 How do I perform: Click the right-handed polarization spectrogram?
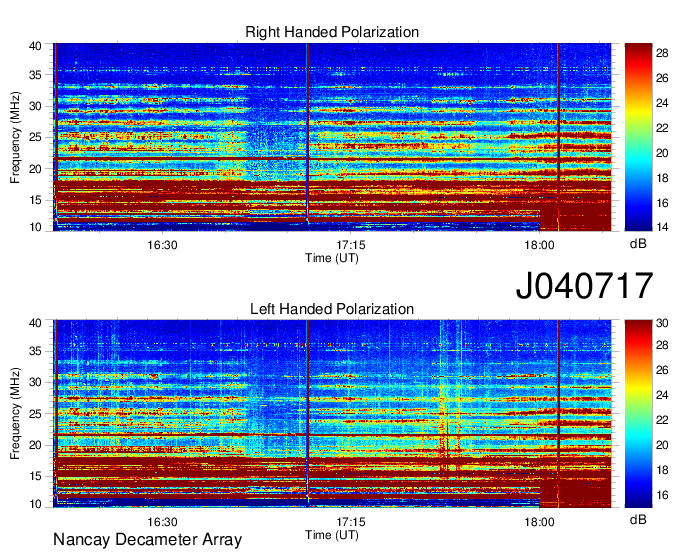[332, 137]
